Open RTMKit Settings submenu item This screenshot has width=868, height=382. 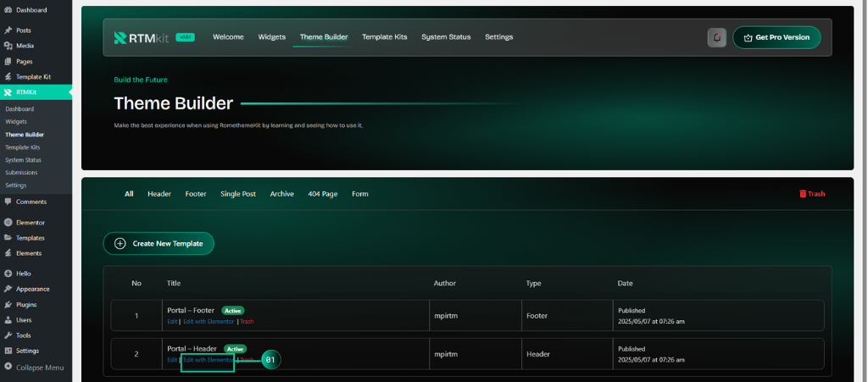pos(16,185)
